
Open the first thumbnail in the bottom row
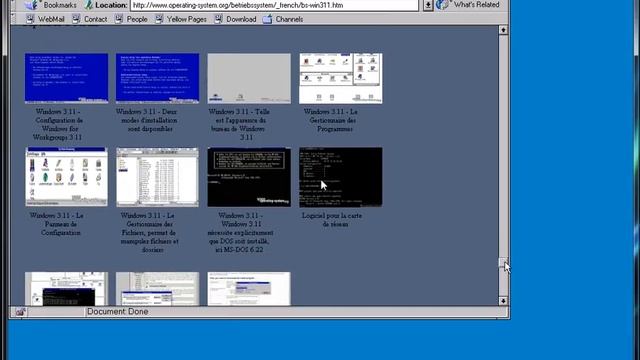[x=67, y=289]
